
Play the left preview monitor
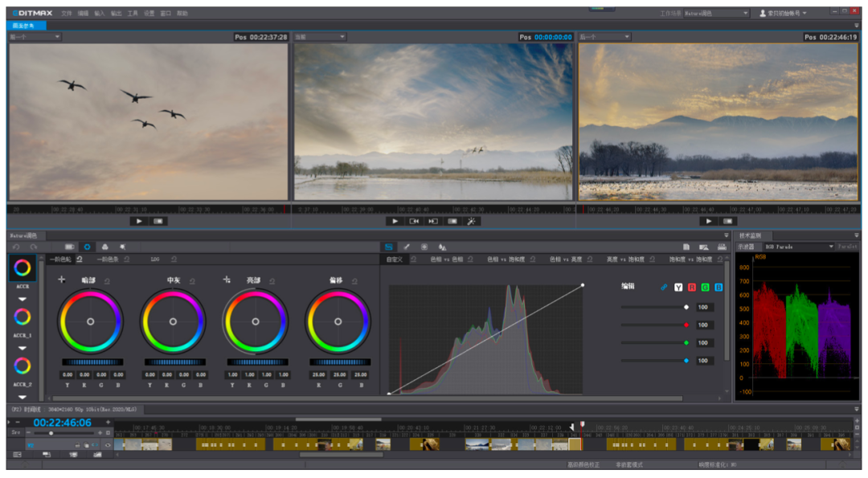139,221
